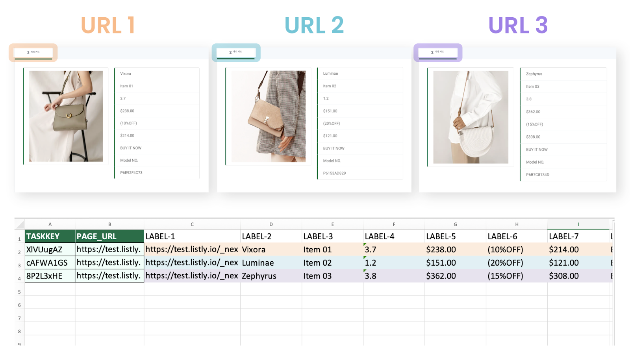630x364 pixels.
Task: Click the TASKKEY header cell
Action: coord(50,237)
